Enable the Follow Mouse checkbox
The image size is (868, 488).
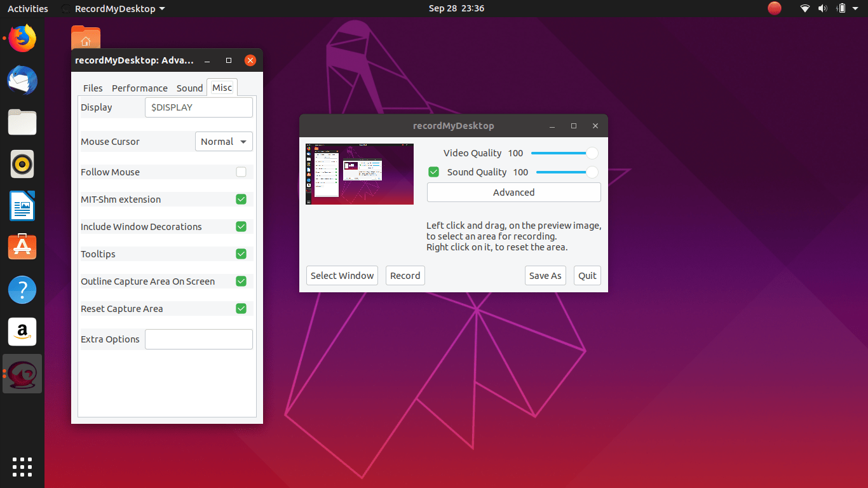click(x=241, y=172)
